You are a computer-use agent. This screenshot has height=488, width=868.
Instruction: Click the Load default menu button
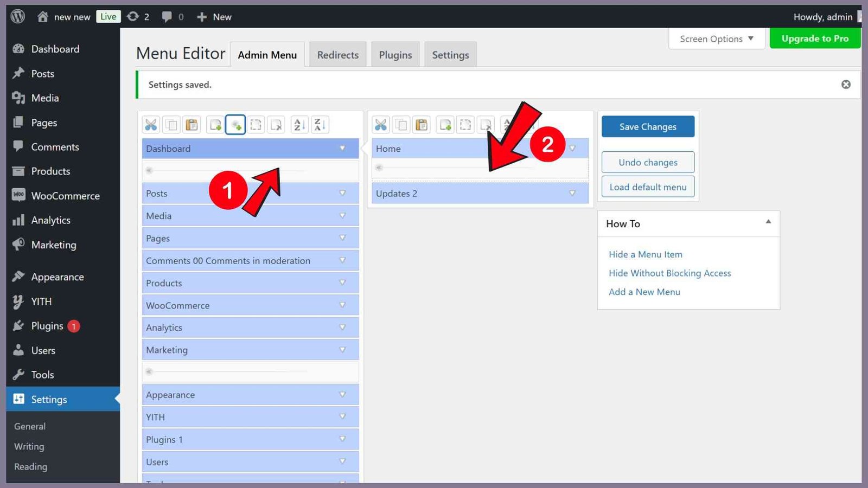(x=648, y=187)
